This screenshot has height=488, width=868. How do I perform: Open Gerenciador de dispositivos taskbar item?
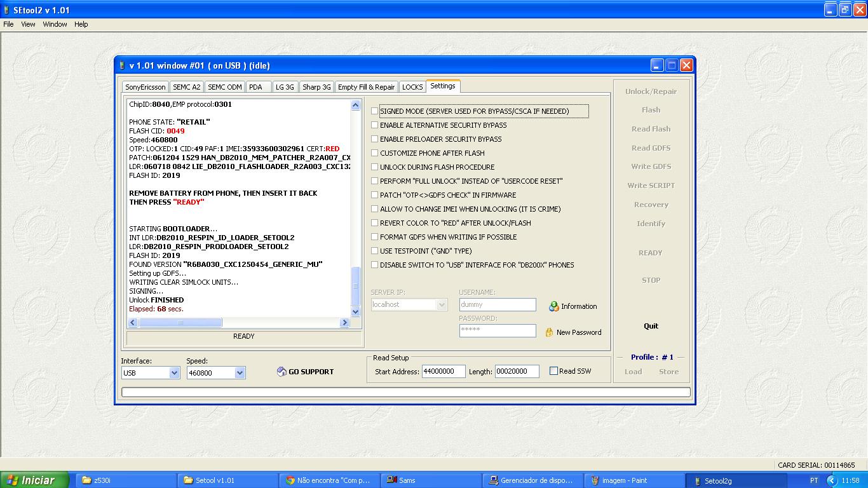[x=534, y=480]
